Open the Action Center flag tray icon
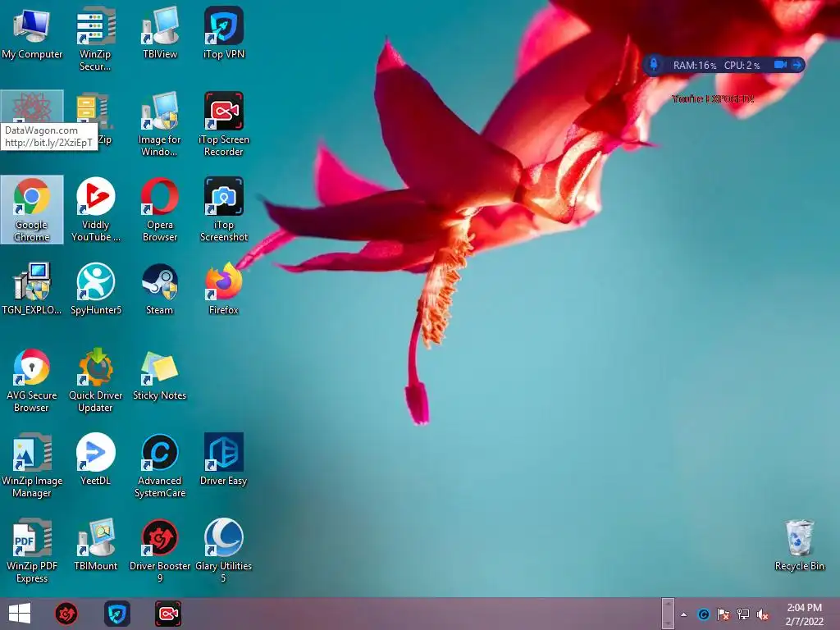 tap(724, 614)
